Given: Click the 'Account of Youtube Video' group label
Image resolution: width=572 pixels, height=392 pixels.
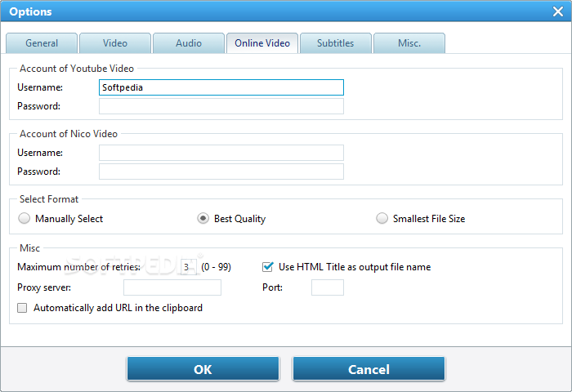Looking at the screenshot, I should pos(77,69).
